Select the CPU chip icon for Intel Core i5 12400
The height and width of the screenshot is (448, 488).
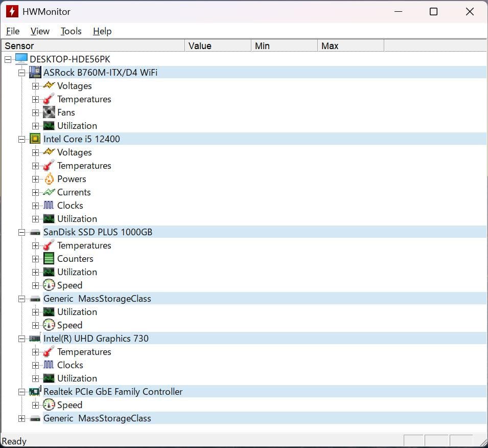pyautogui.click(x=35, y=139)
